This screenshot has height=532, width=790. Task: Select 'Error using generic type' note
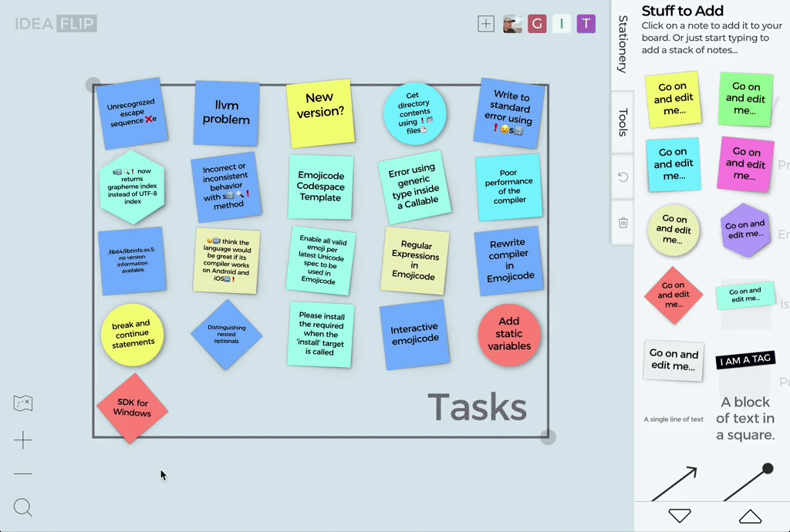pyautogui.click(x=414, y=187)
